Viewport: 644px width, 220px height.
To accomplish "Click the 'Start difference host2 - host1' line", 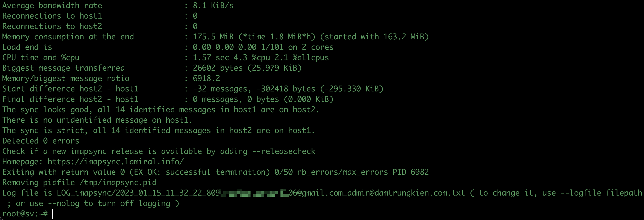I will tap(193, 89).
